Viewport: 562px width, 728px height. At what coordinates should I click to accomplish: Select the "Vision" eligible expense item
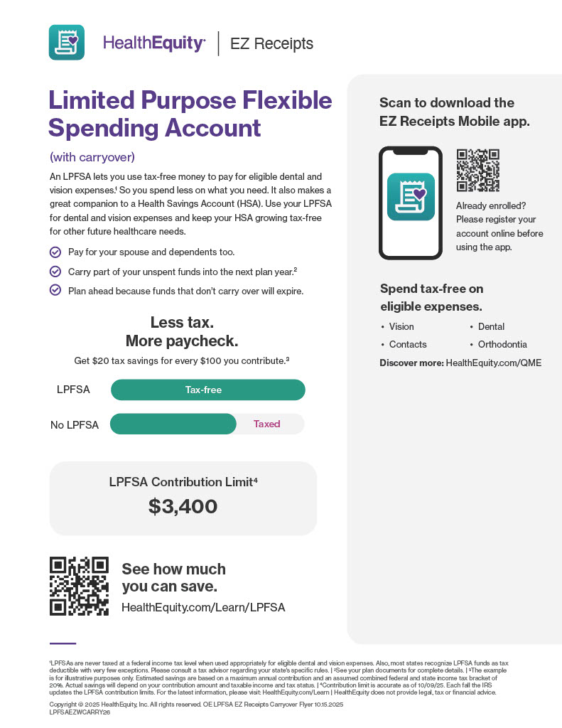pyautogui.click(x=401, y=327)
